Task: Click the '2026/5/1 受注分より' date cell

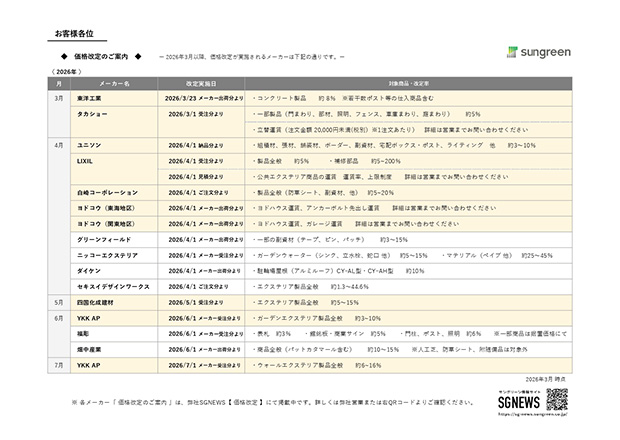Action: click(x=201, y=303)
